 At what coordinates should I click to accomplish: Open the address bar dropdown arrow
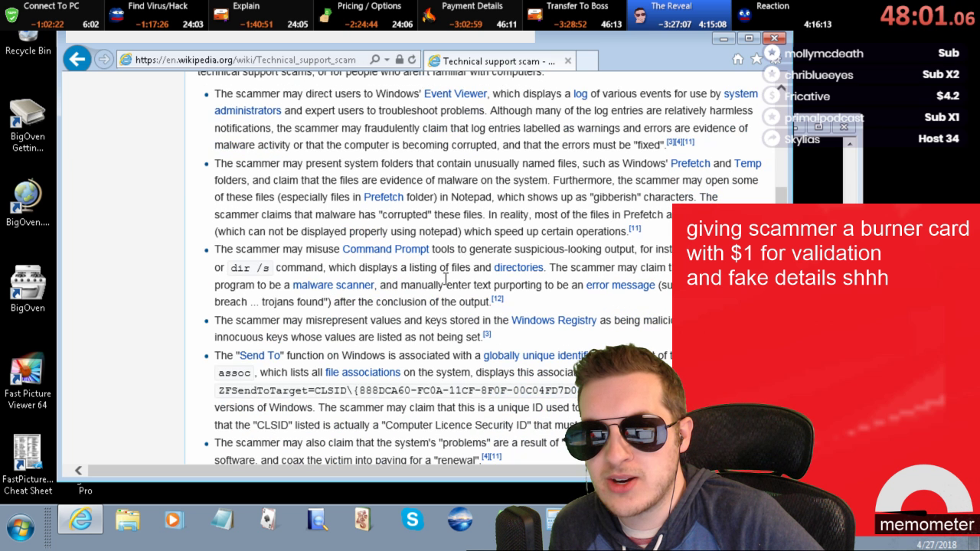click(x=387, y=60)
